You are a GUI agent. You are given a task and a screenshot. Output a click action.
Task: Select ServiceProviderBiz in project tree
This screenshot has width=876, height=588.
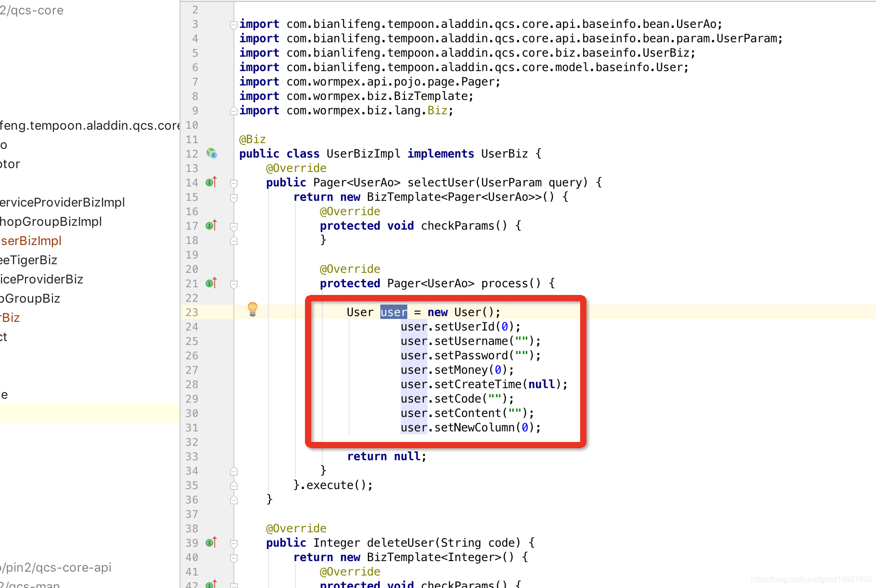tap(42, 279)
